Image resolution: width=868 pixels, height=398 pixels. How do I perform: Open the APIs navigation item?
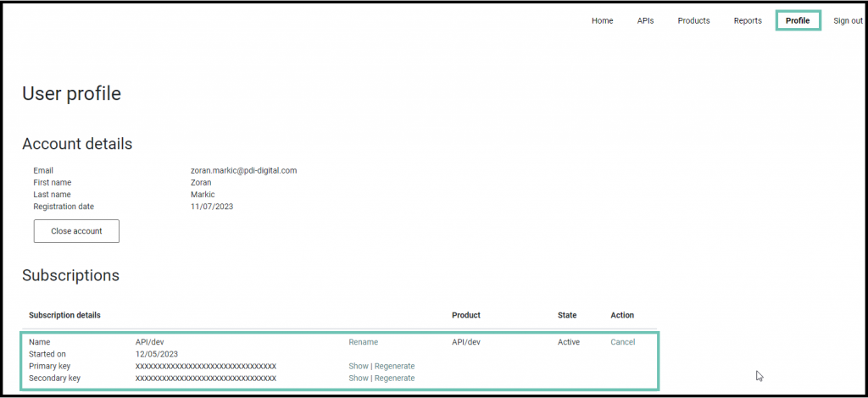point(645,20)
